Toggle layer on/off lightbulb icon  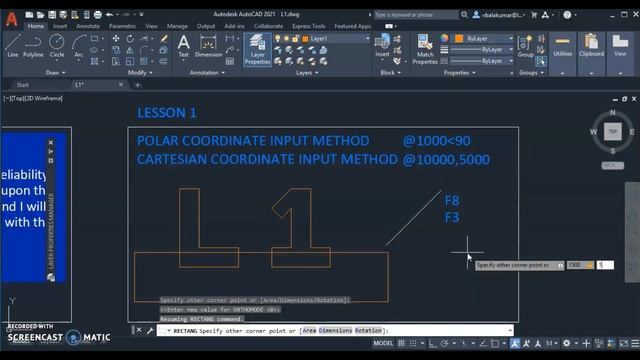(x=278, y=38)
